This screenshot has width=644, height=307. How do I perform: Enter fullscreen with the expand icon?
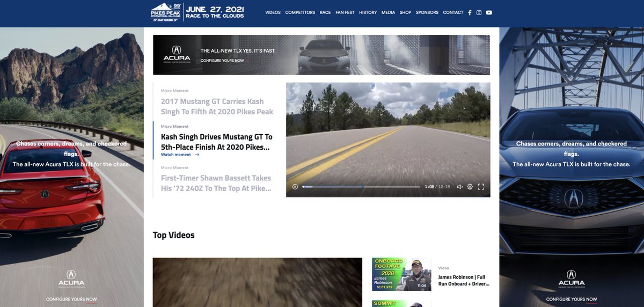(x=481, y=187)
